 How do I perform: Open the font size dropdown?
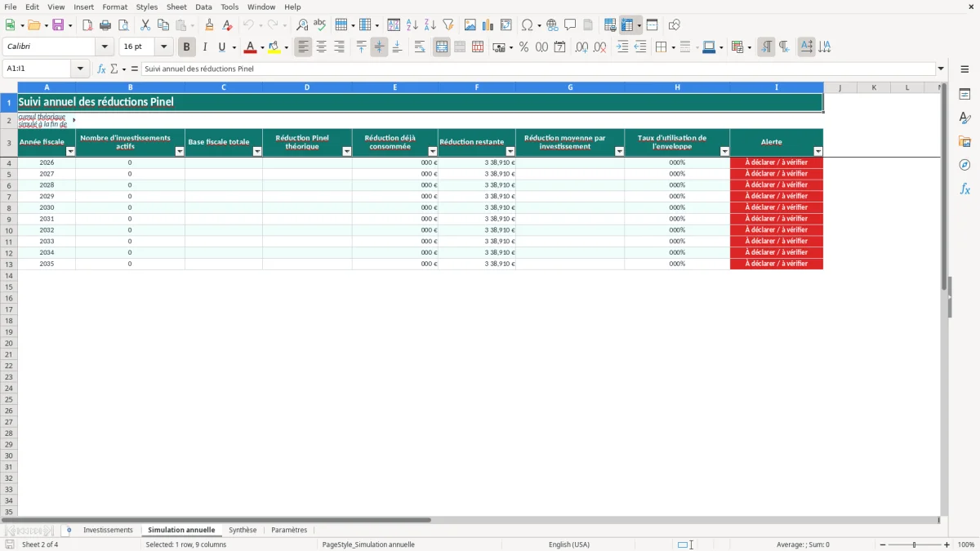click(x=163, y=47)
